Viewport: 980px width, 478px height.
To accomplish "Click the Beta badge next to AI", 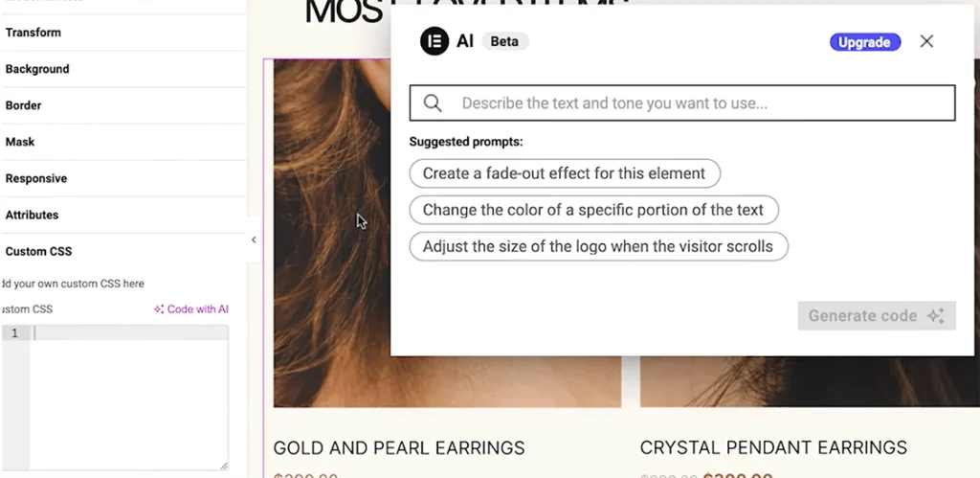I will (x=504, y=41).
